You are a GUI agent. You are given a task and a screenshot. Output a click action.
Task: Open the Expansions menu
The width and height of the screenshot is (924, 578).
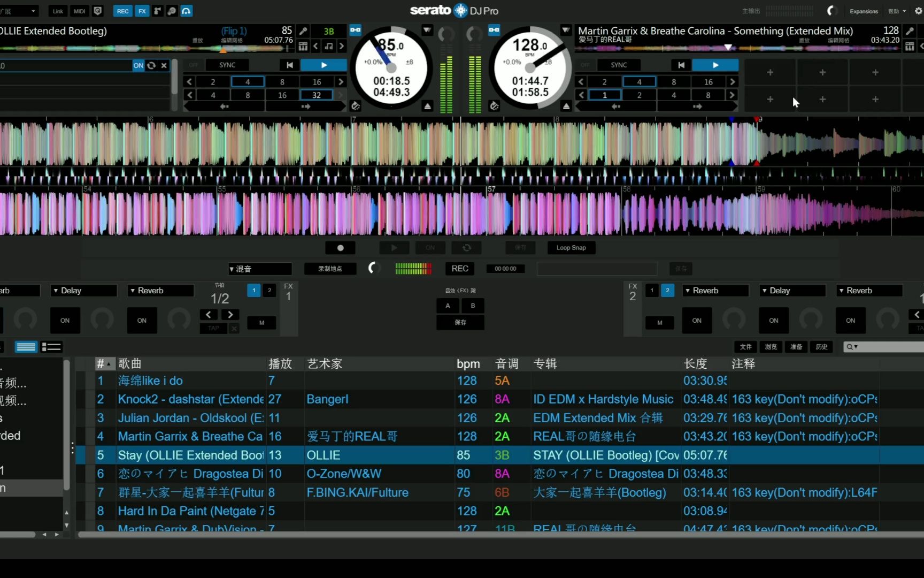(x=864, y=11)
